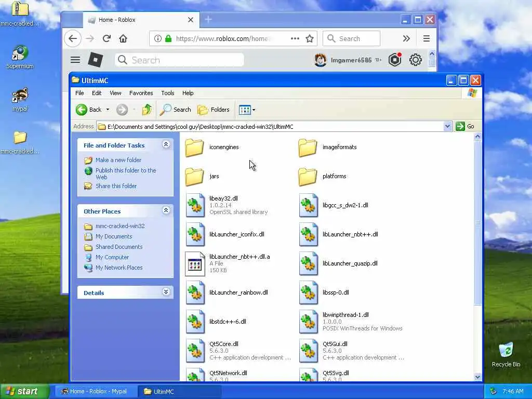The width and height of the screenshot is (532, 399).
Task: Select the jars folder icon
Action: tap(194, 177)
